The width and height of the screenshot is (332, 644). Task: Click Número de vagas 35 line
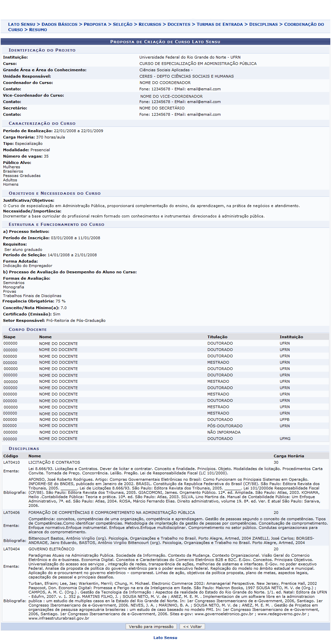coord(26,156)
